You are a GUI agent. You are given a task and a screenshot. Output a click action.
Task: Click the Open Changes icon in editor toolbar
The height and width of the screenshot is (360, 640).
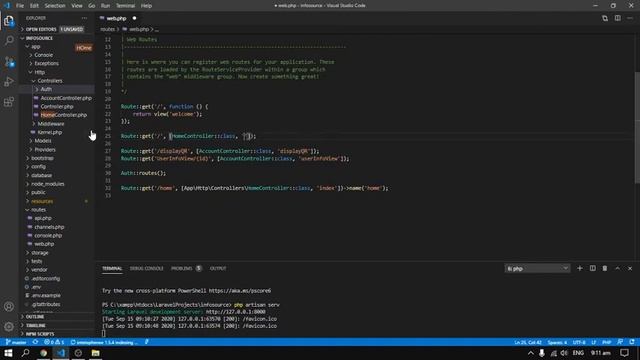coord(605,18)
